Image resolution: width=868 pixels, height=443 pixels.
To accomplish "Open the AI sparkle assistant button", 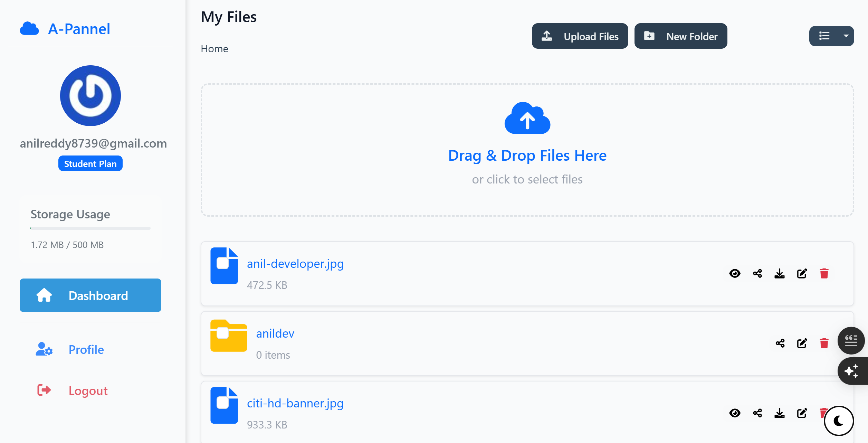I will [x=851, y=371].
